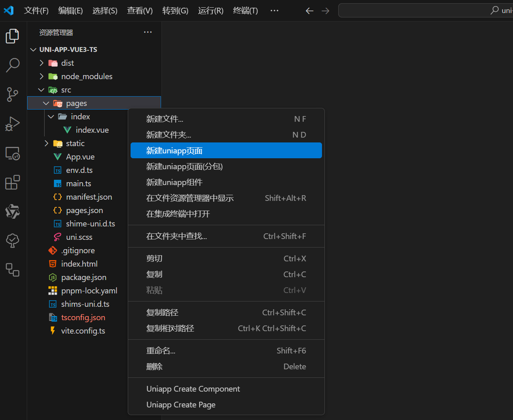This screenshot has width=513, height=420.
Task: Choose 复制相对路径 from context menu
Action: click(x=226, y=328)
